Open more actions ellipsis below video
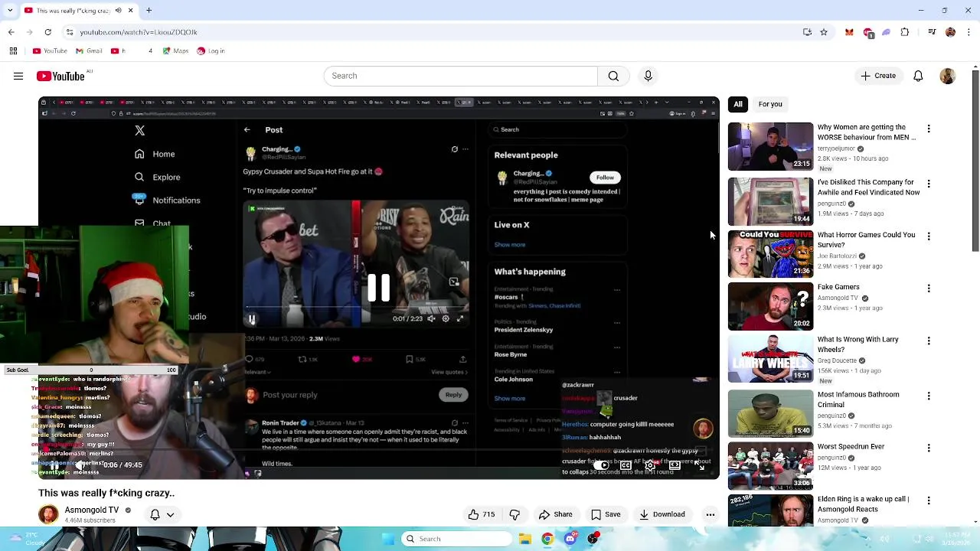Viewport: 980px width, 551px height. pos(710,514)
